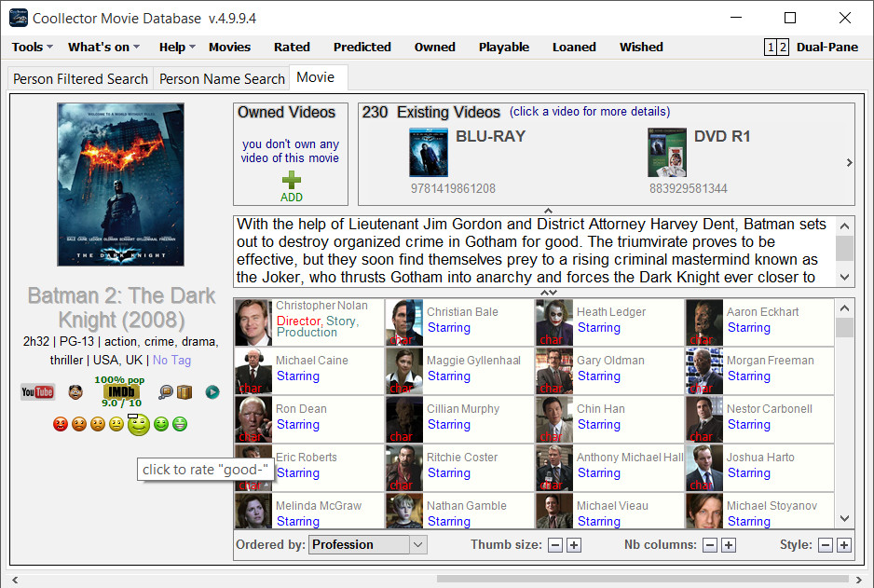Open the Ordered by Profession combo box
874x588 pixels.
click(x=368, y=544)
